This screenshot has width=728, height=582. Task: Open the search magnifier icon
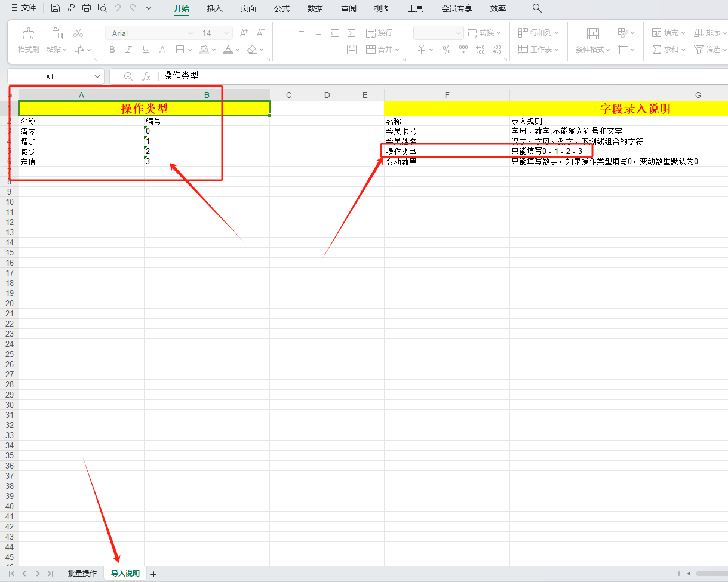(x=537, y=8)
